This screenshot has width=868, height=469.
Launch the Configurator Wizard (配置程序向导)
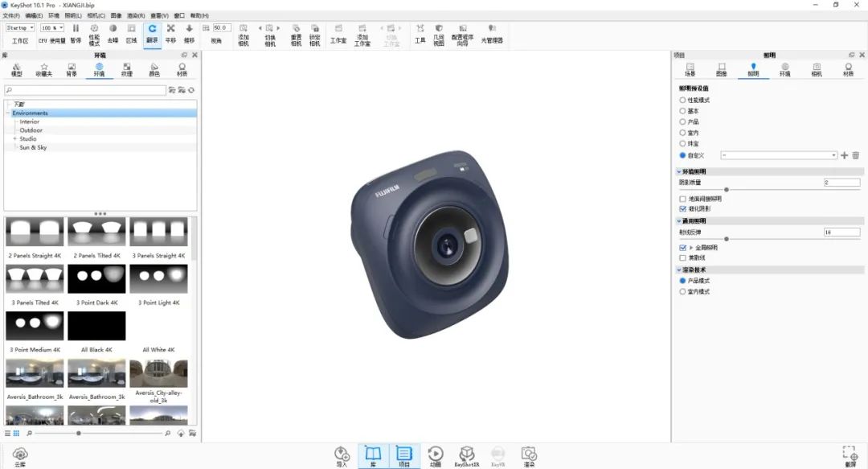tap(462, 35)
